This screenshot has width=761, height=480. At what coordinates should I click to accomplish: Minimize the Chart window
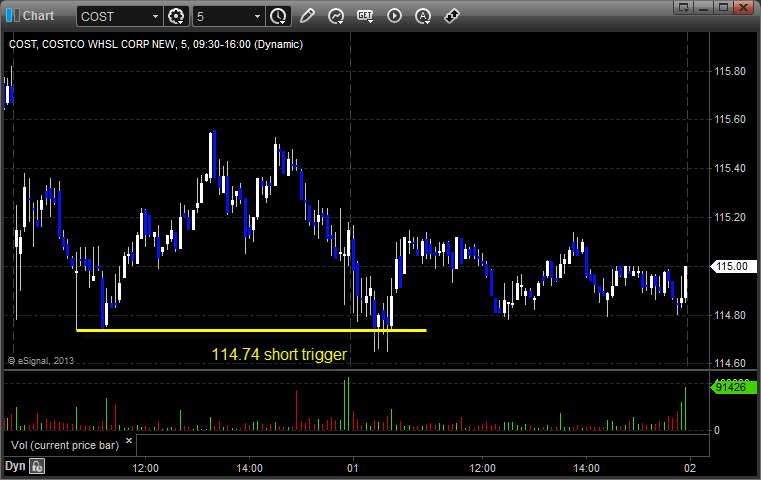[704, 7]
